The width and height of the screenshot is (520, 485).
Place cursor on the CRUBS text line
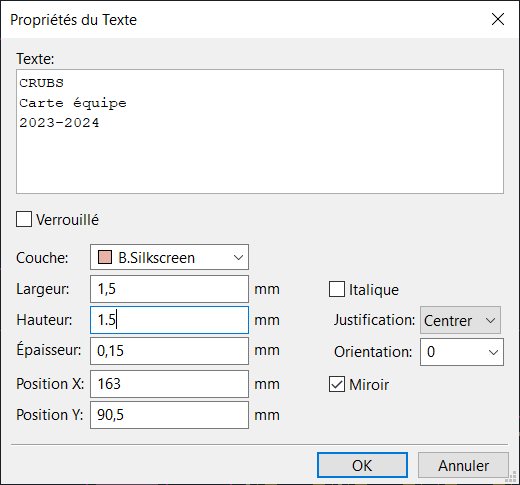41,83
